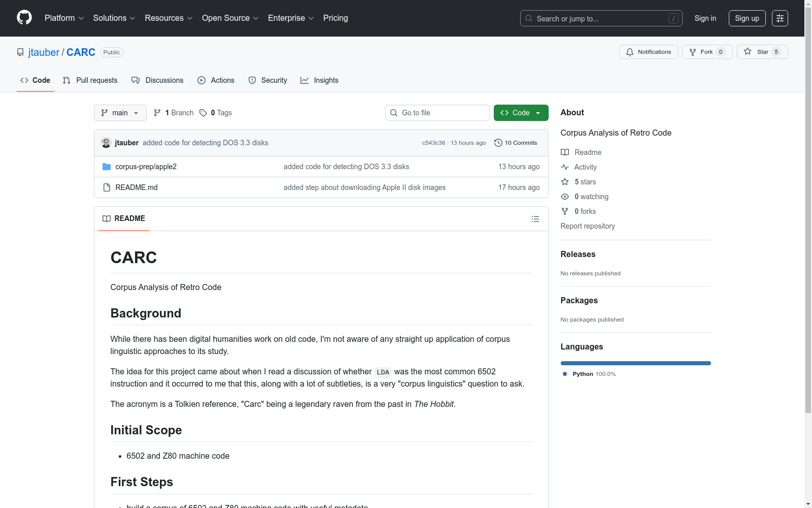Screen dimensions: 812x508
Task: Click the Python 100.0% language link
Action: click(589, 374)
